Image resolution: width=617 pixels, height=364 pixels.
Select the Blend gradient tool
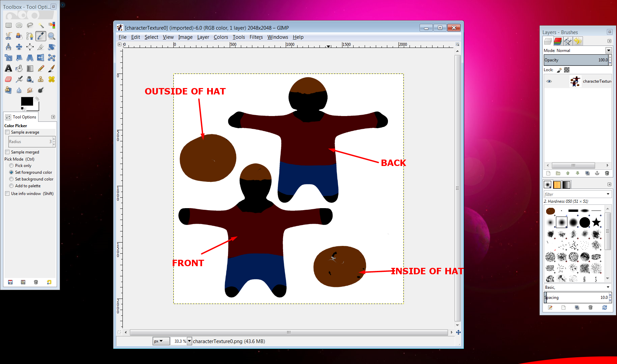(x=30, y=68)
